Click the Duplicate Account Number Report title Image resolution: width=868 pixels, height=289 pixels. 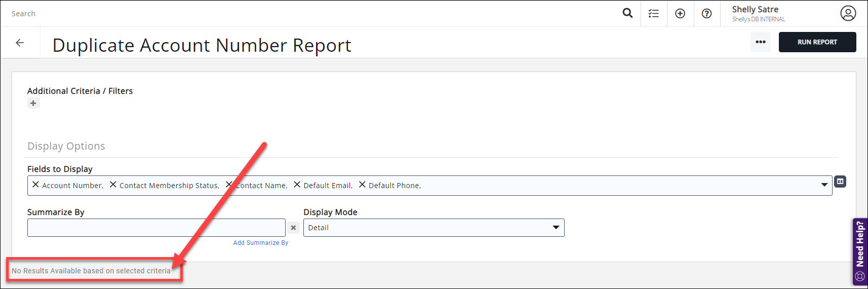coord(202,45)
